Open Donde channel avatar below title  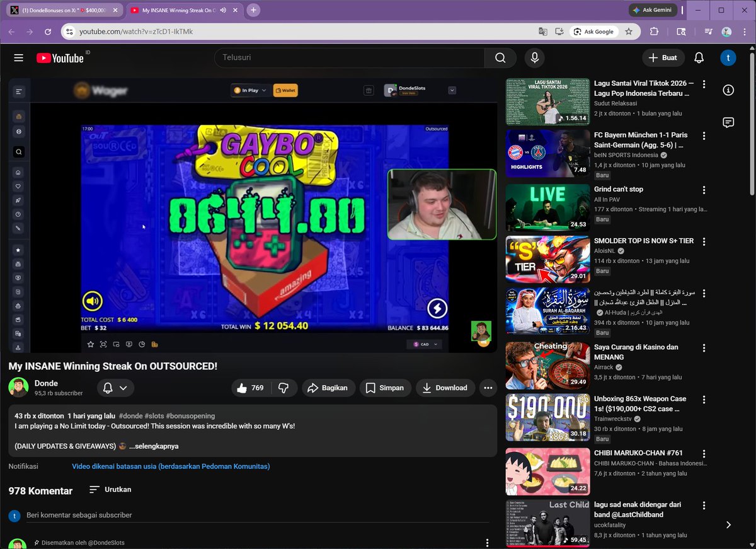[18, 387]
